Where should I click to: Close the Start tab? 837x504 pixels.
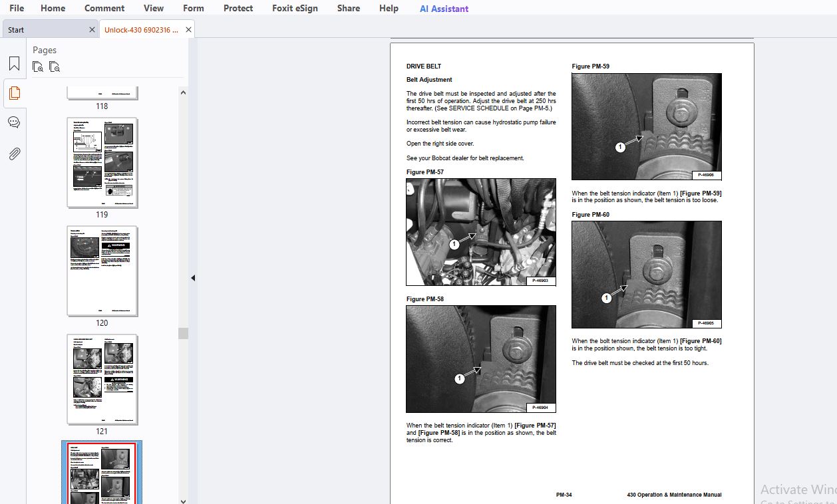coord(92,30)
